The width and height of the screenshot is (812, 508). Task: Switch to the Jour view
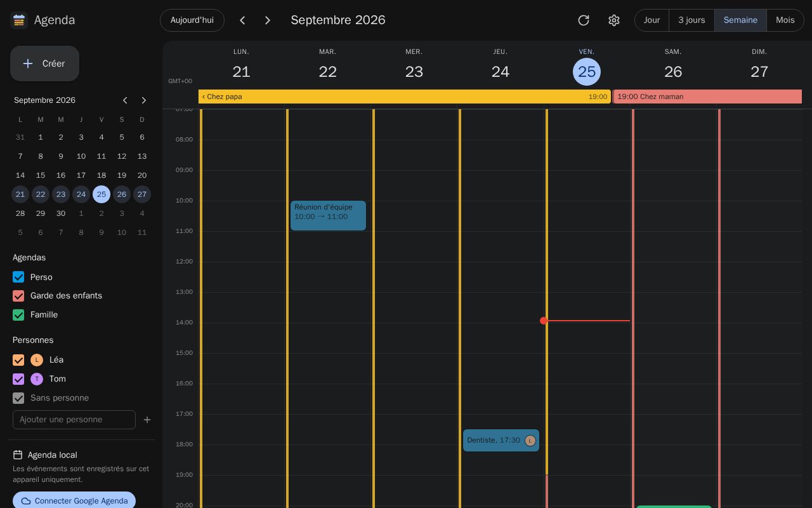click(x=652, y=20)
